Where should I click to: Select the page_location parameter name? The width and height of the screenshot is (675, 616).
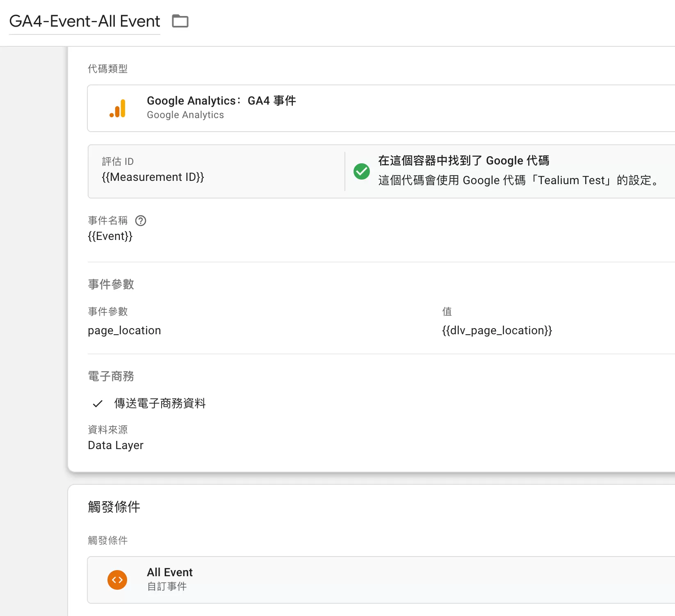pos(124,331)
